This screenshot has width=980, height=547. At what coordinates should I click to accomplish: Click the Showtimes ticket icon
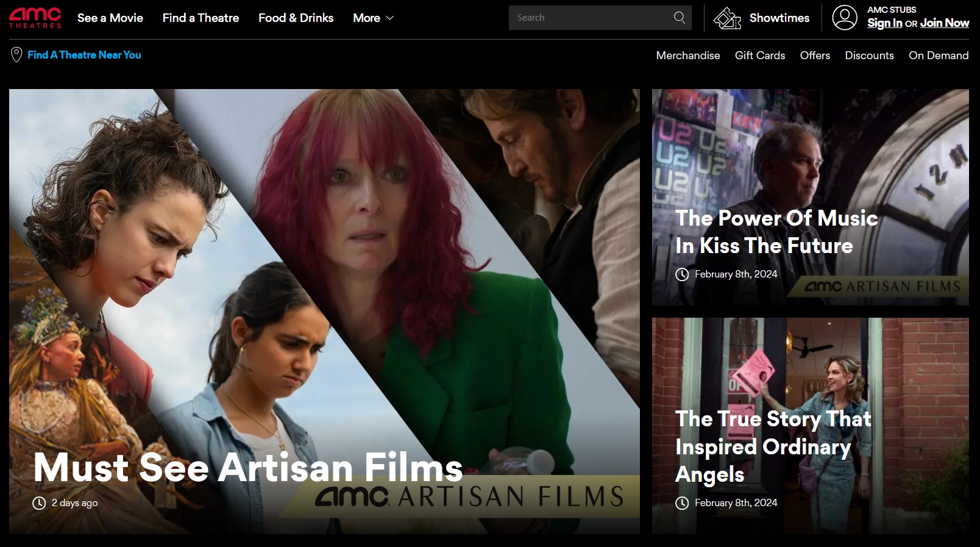[726, 18]
